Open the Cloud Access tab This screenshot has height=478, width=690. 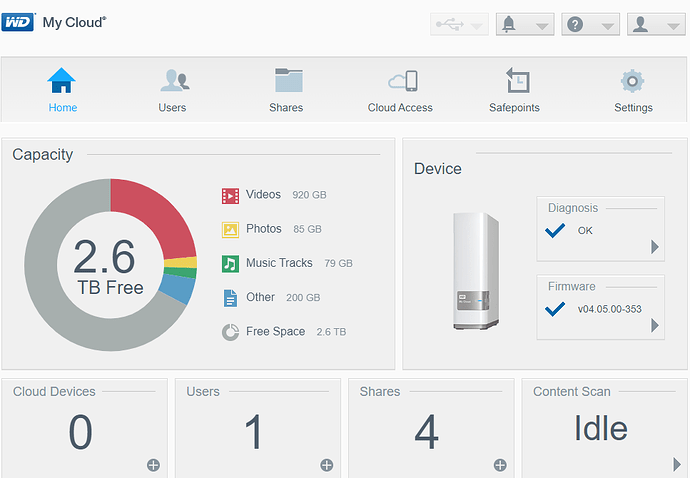(x=400, y=90)
